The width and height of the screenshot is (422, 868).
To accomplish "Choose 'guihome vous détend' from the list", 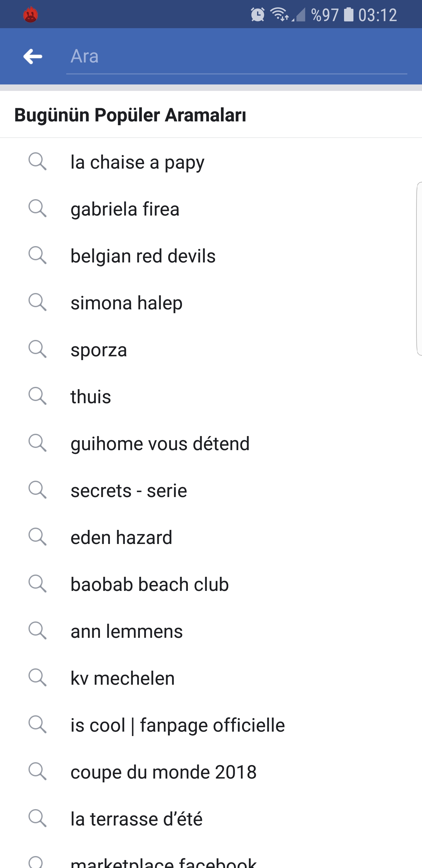I will (211, 443).
